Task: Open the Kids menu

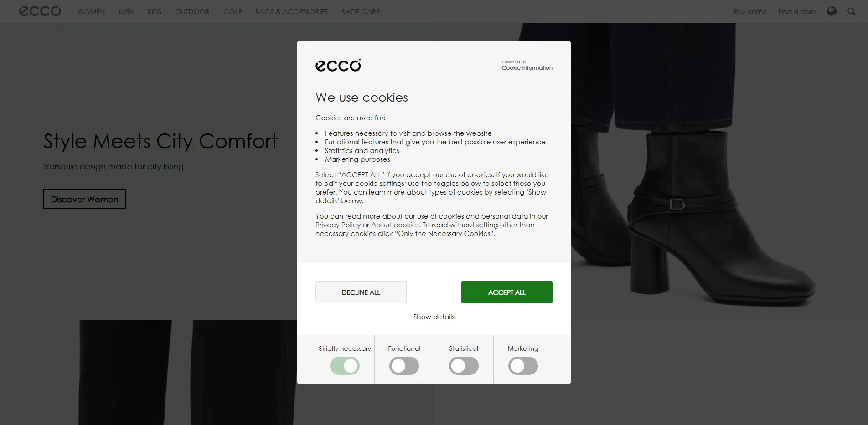Action: 154,12
